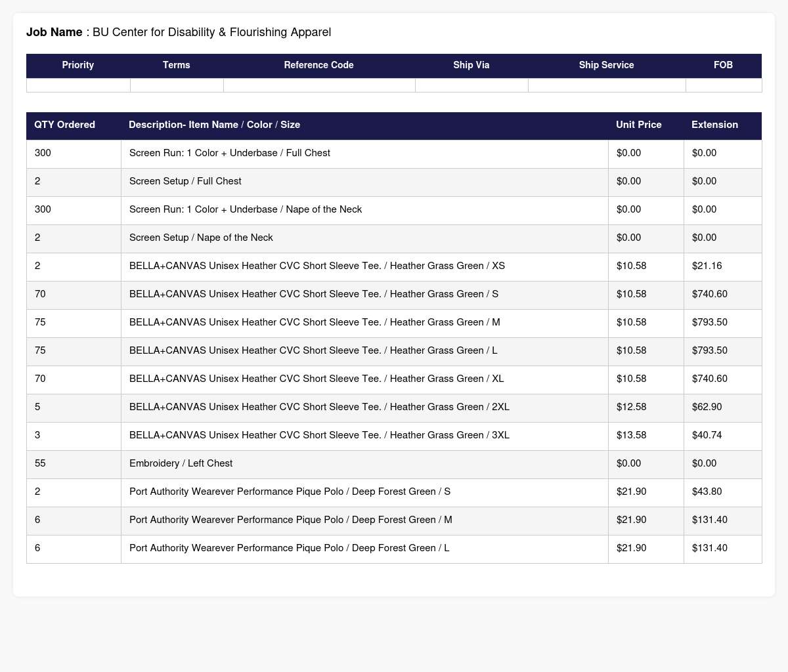Viewport: 788px width, 672px height.
Task: Click the $13.58 unit price
Action: (632, 435)
